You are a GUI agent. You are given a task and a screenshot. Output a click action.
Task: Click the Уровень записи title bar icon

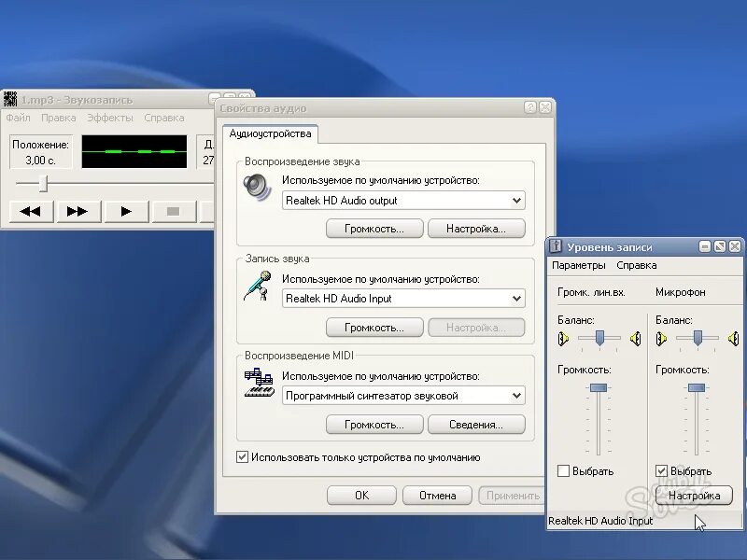tap(556, 246)
